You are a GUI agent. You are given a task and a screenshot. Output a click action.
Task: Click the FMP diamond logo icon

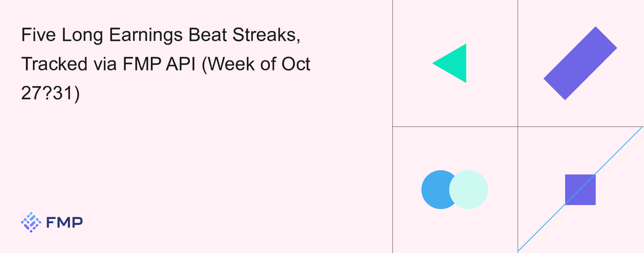point(31,222)
